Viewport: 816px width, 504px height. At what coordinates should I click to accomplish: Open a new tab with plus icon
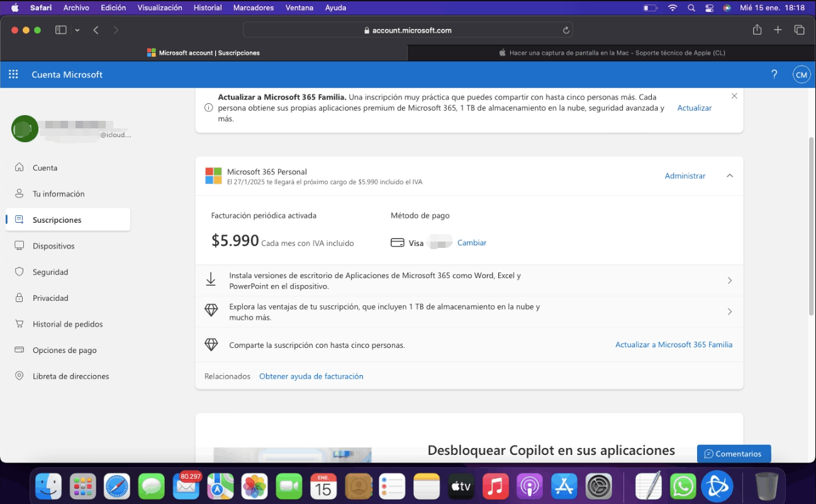click(x=778, y=30)
